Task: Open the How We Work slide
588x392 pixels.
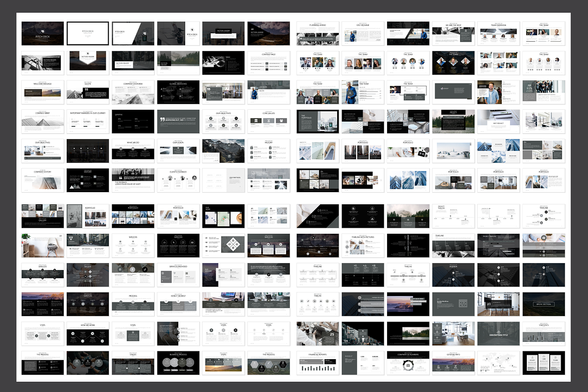Action: tap(88, 334)
